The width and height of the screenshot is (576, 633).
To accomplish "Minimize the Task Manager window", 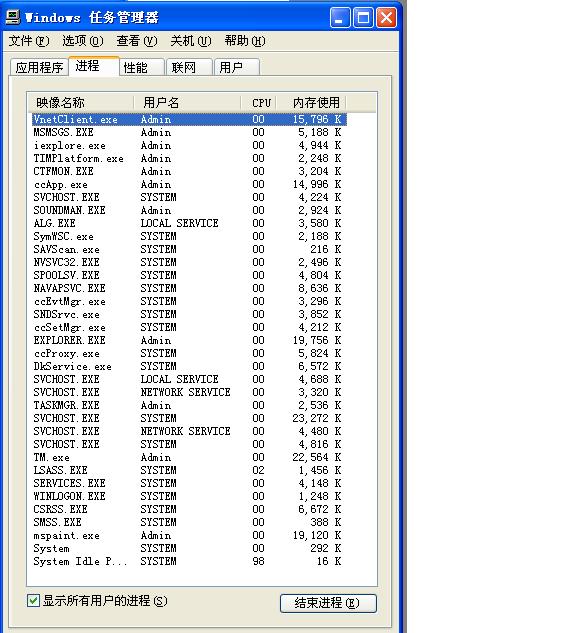I will tap(339, 18).
